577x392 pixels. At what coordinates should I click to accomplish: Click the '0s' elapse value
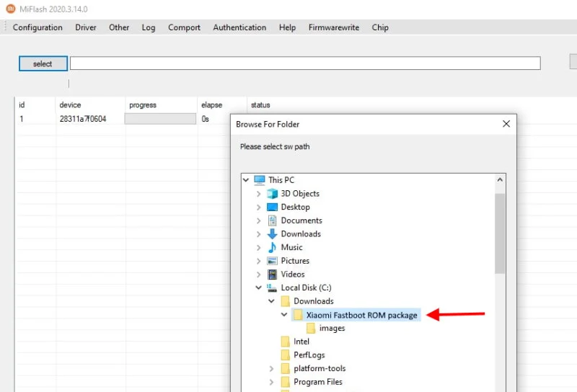pyautogui.click(x=205, y=119)
